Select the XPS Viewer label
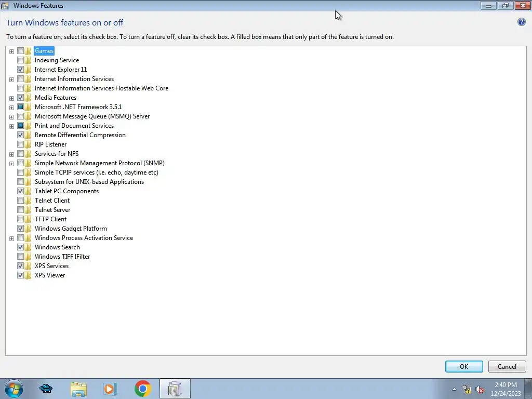The height and width of the screenshot is (399, 532). pos(50,275)
